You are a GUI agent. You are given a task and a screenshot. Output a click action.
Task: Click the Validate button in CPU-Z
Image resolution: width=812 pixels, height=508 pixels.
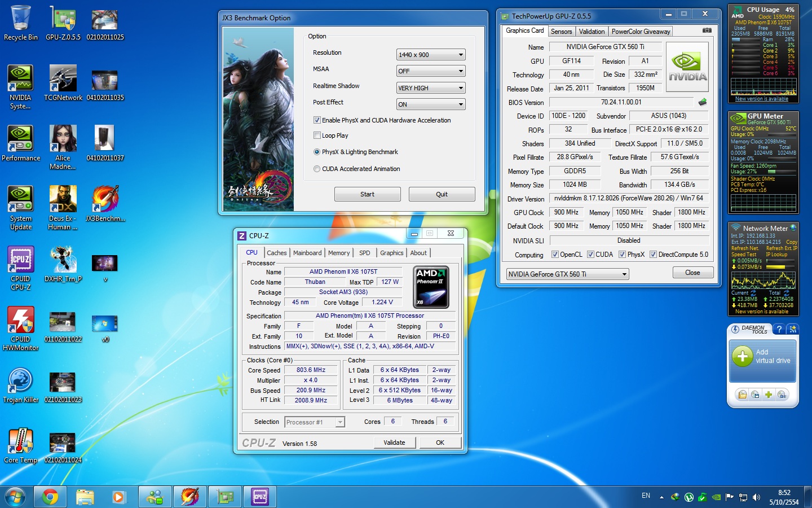pos(394,443)
